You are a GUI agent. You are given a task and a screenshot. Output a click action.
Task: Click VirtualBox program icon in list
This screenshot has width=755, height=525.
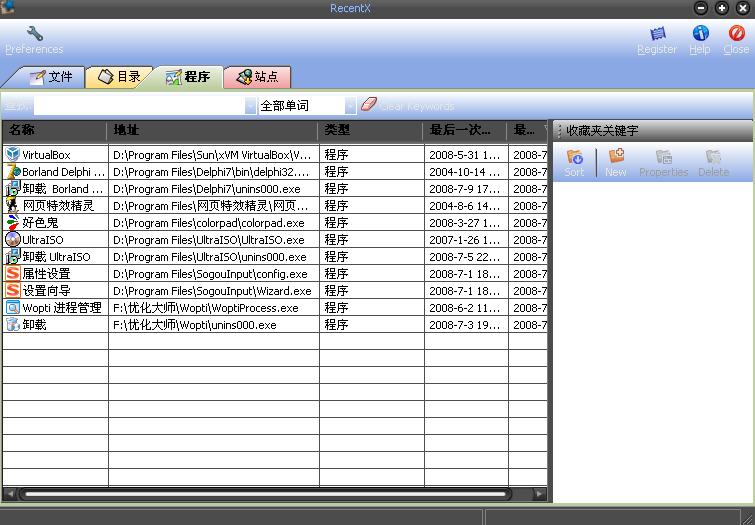(13, 154)
